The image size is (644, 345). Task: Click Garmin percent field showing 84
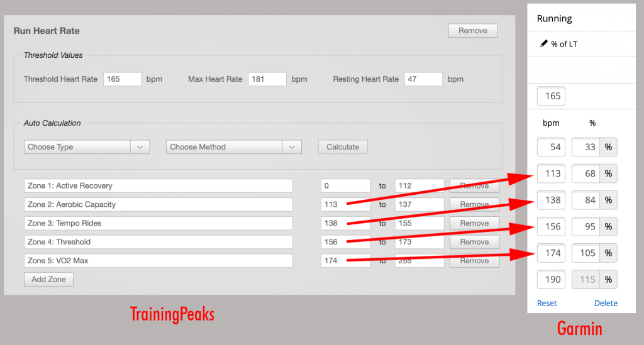click(586, 200)
